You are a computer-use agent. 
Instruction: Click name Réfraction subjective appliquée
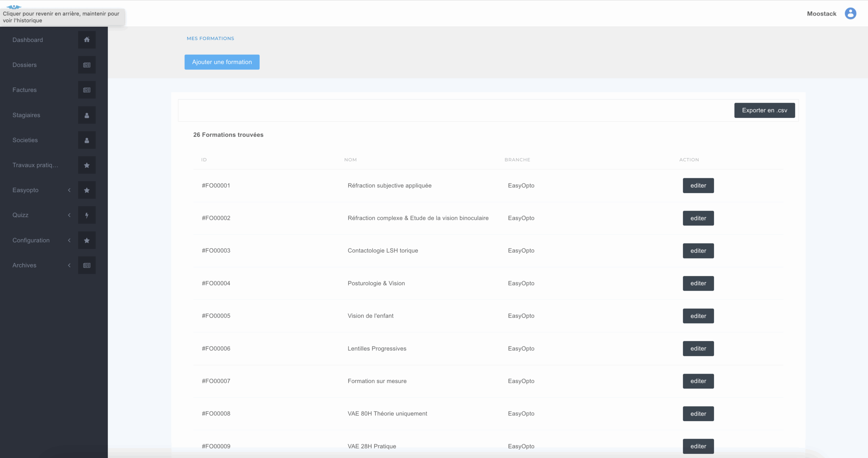click(x=390, y=186)
